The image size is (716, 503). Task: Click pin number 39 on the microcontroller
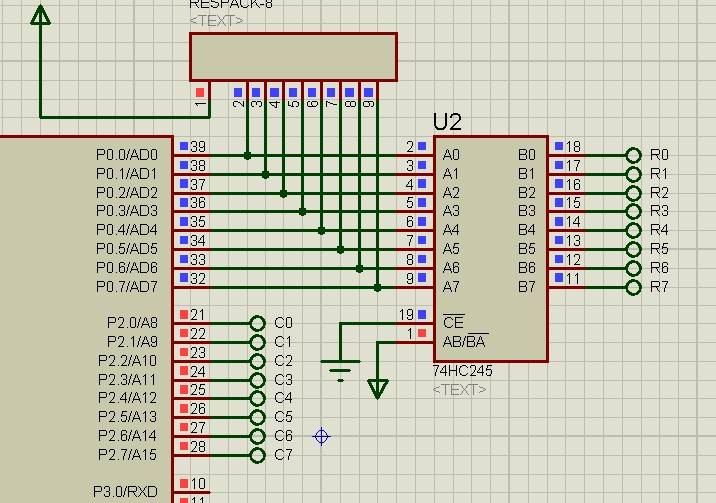[x=198, y=147]
